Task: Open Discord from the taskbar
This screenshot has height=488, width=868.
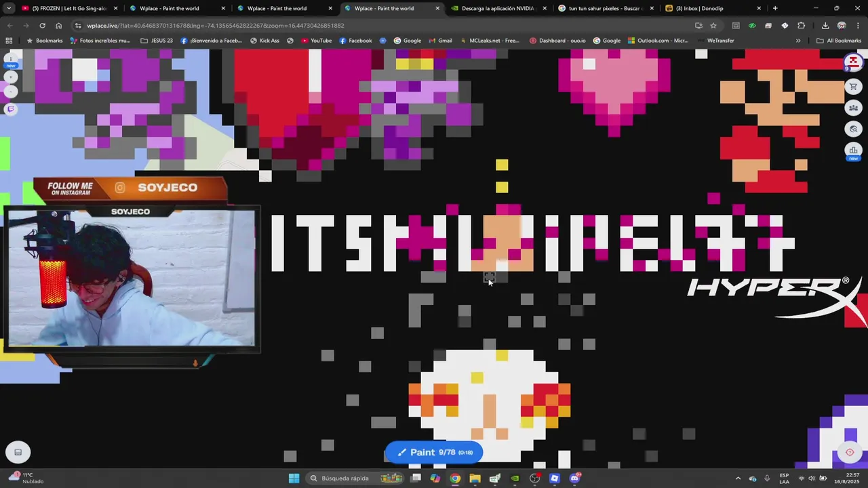Action: click(574, 479)
